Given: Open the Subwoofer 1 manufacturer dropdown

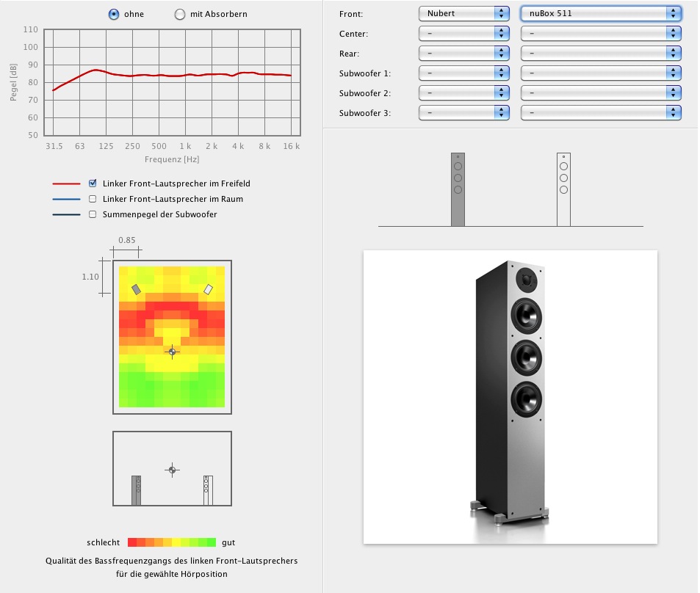Looking at the screenshot, I should (x=463, y=73).
